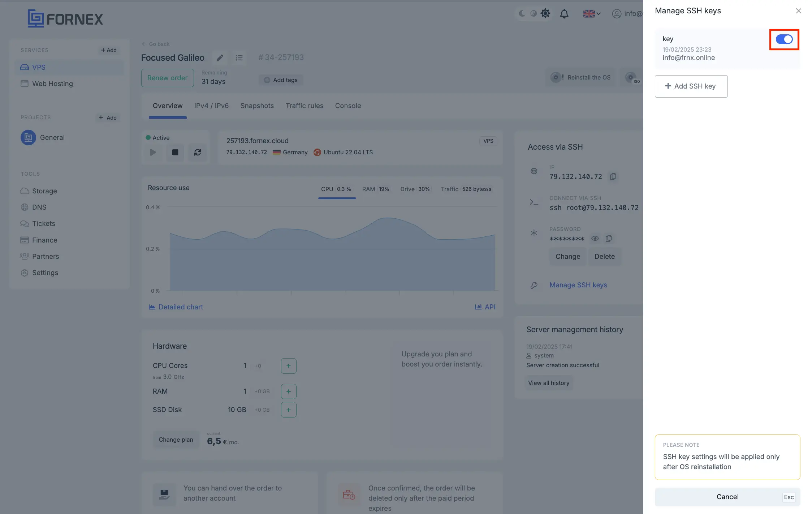Show the Drive usage chart
812x514 pixels.
[x=415, y=189]
